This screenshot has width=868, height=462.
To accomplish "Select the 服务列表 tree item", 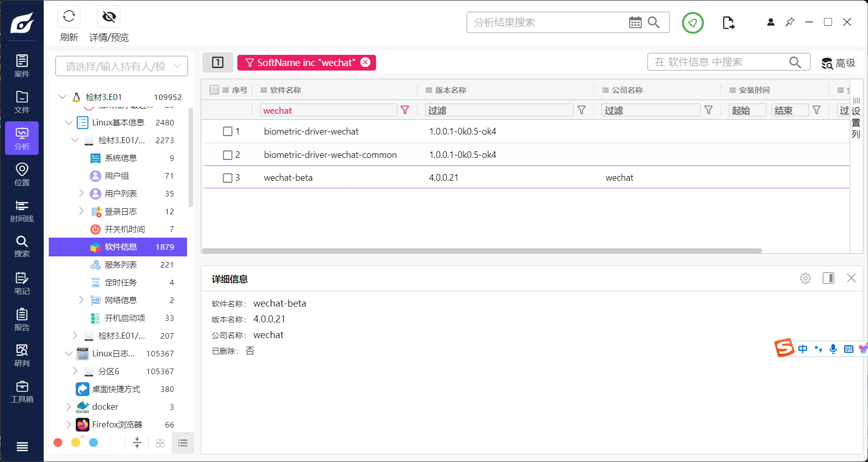I will [118, 265].
